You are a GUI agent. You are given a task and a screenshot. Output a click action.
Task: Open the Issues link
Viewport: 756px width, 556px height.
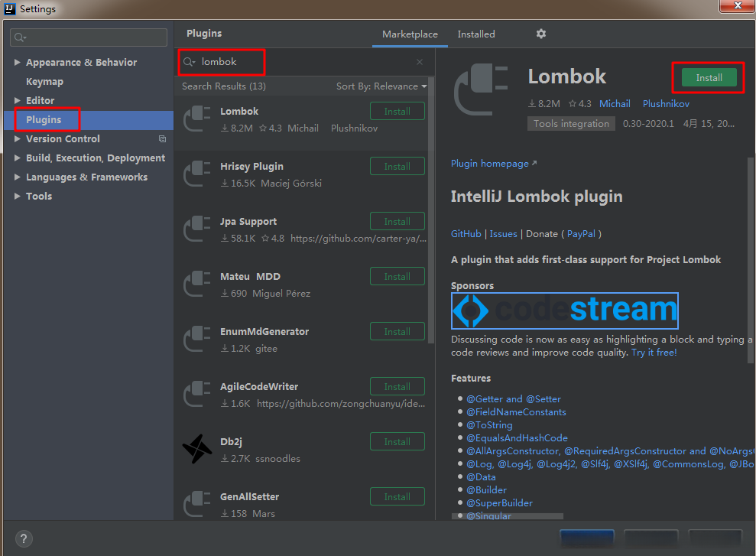pyautogui.click(x=503, y=234)
